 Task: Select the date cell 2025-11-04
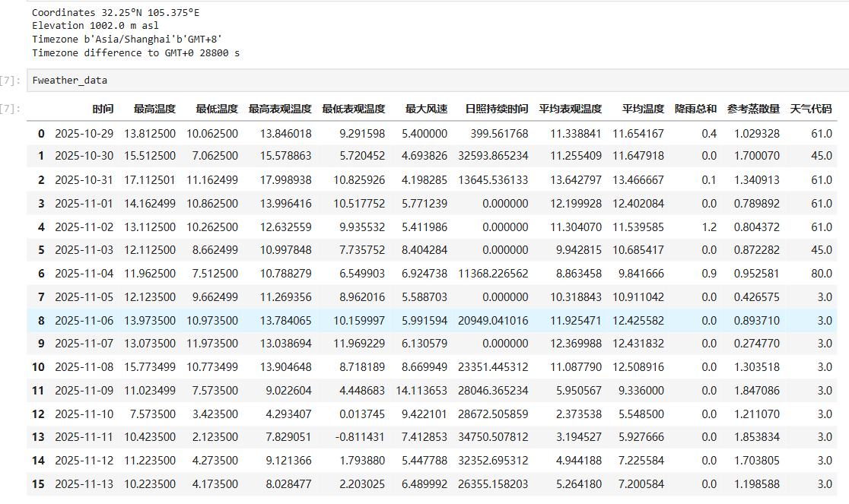tap(84, 274)
